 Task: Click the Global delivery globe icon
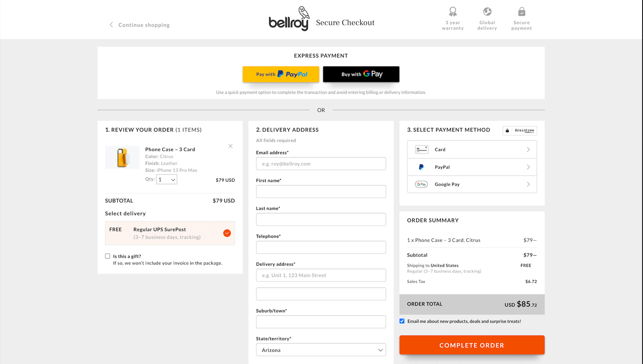pos(487,12)
